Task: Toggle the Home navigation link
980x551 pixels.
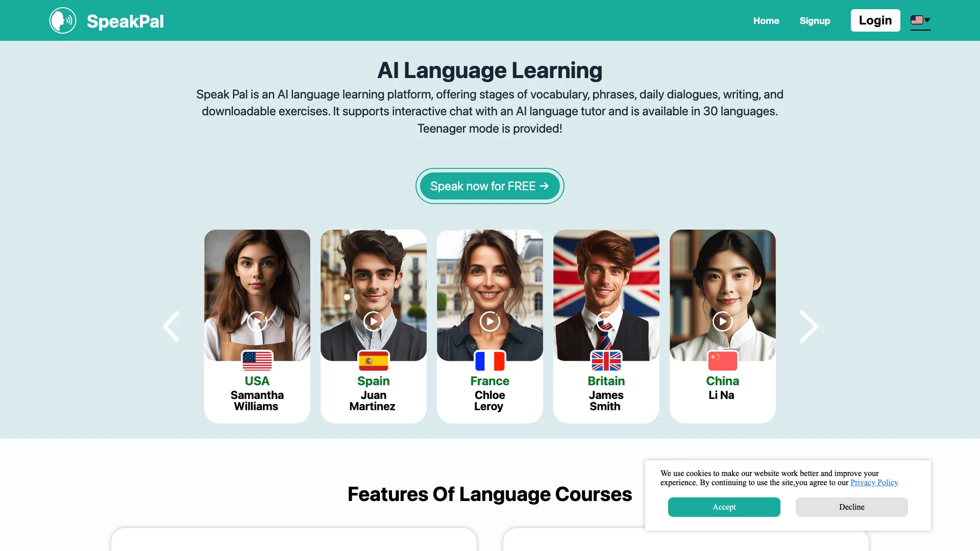Action: point(766,20)
